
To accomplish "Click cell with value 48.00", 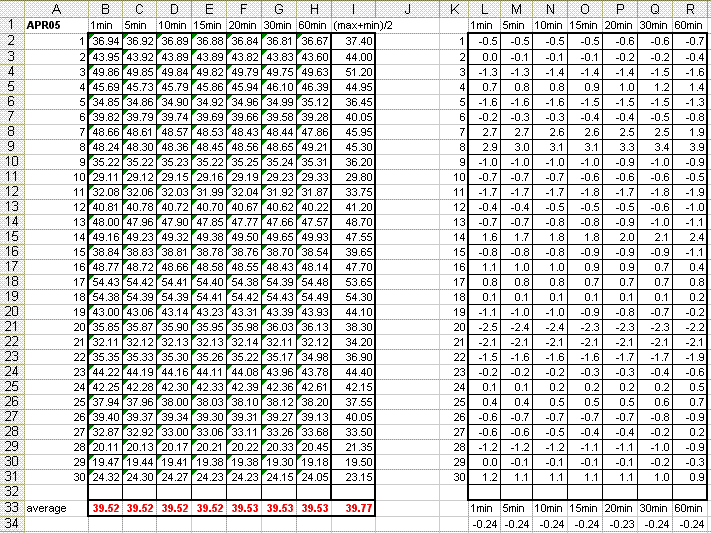I will 105,222.
